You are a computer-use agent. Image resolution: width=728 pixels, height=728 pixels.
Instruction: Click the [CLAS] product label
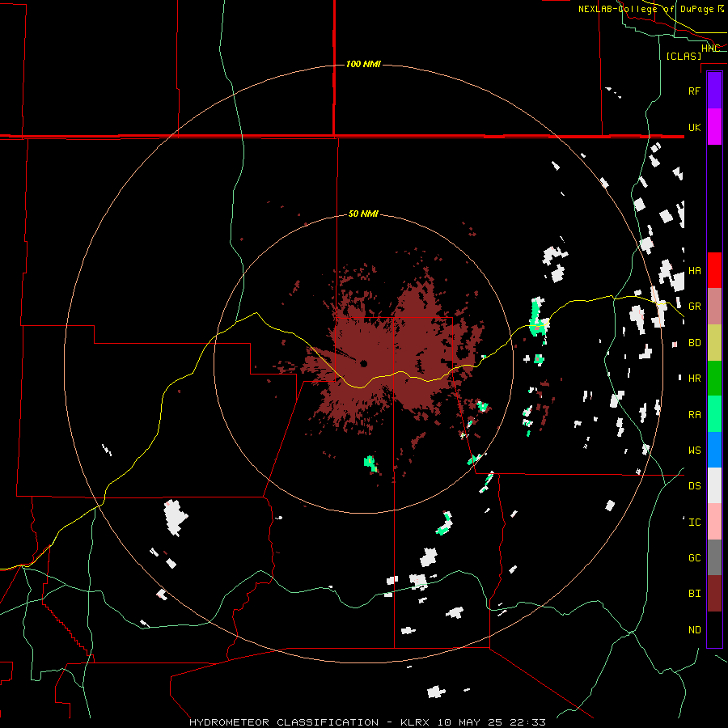pyautogui.click(x=684, y=56)
